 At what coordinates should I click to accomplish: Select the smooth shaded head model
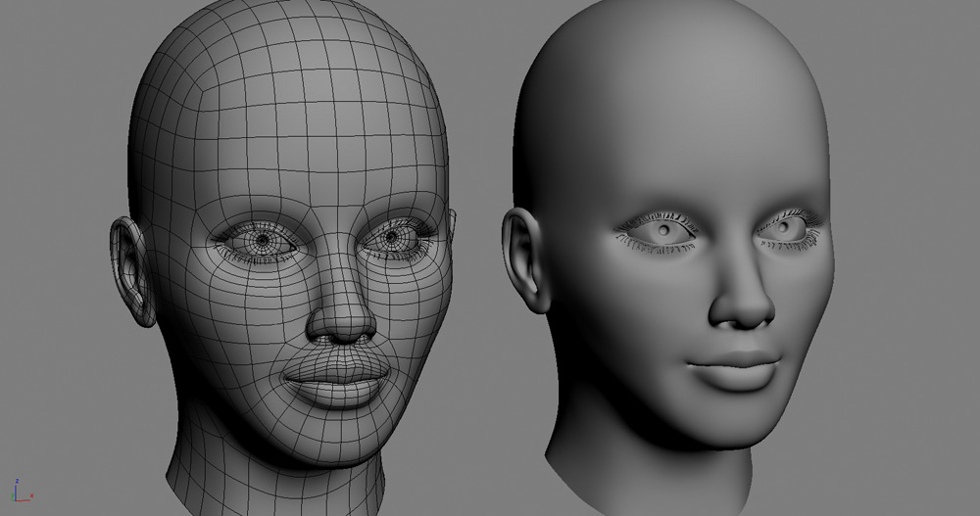(x=668, y=257)
